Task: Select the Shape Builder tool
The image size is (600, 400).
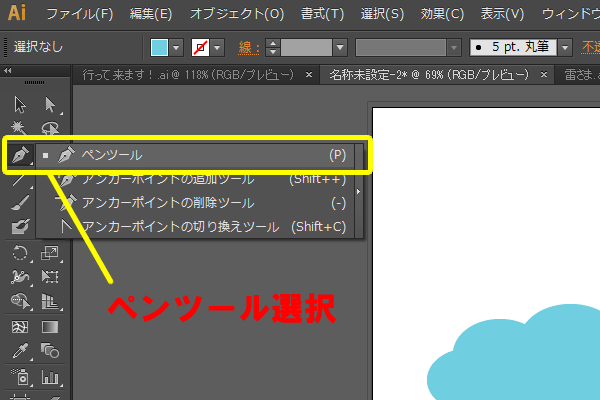Action: [20, 301]
